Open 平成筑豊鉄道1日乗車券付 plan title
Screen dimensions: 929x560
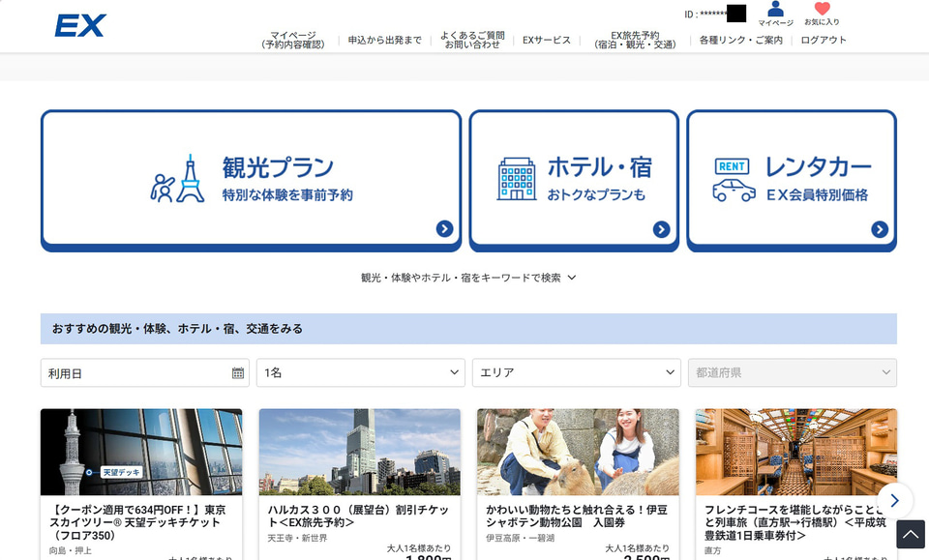pyautogui.click(x=795, y=522)
